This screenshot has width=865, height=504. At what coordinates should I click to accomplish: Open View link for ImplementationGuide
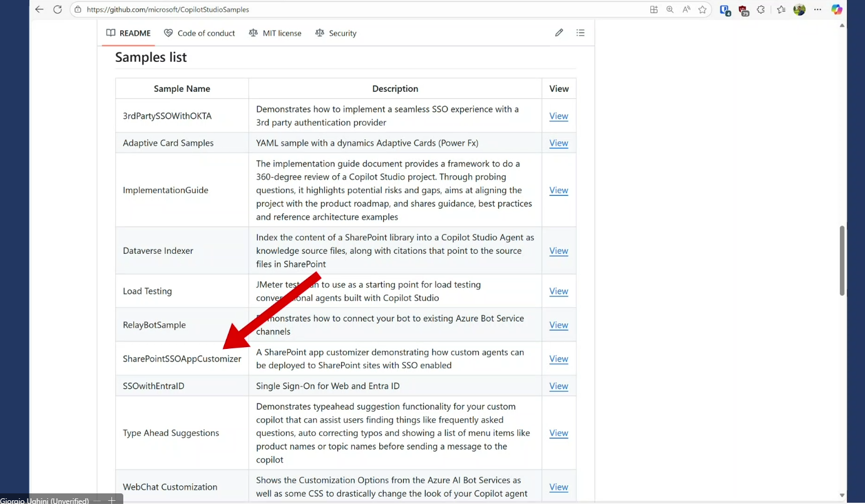pos(559,190)
